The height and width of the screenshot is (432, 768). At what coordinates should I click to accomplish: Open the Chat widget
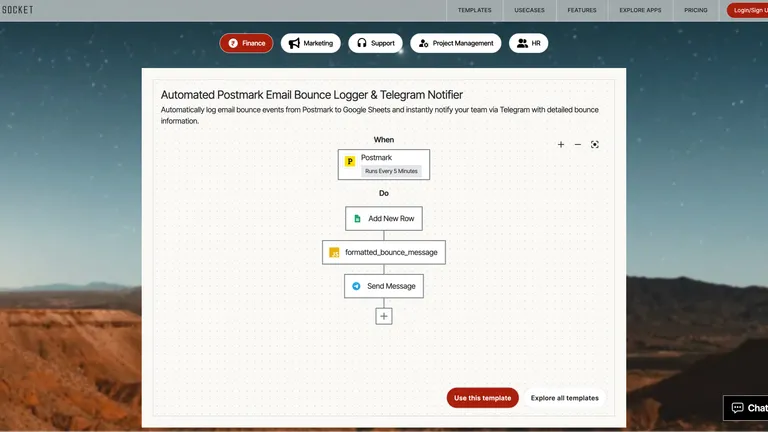746,408
